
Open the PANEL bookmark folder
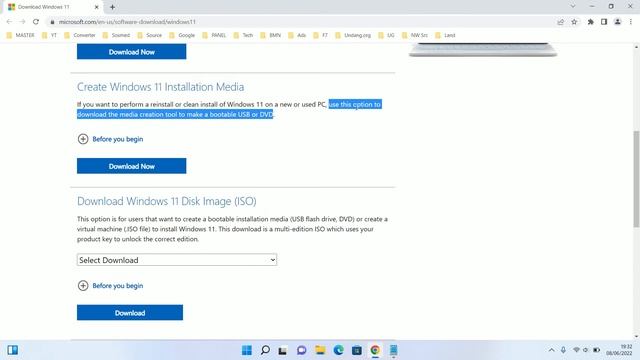coord(214,35)
